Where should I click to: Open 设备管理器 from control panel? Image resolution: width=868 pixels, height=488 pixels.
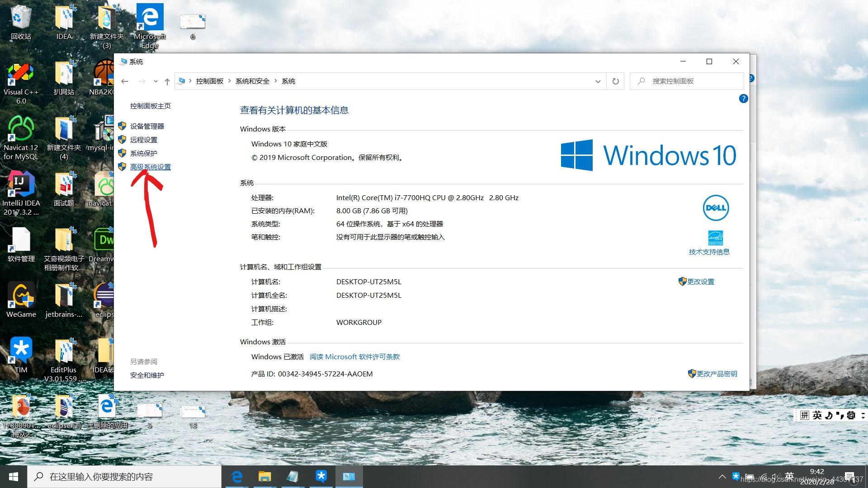coord(147,126)
